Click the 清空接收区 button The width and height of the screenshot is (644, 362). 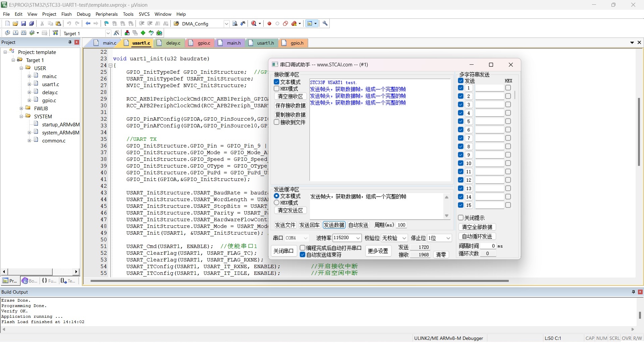pos(290,96)
